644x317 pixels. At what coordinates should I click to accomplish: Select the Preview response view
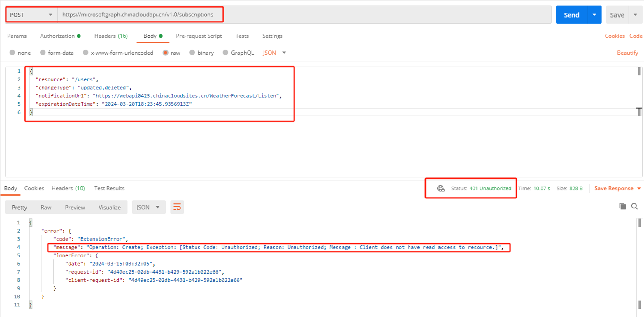click(75, 207)
